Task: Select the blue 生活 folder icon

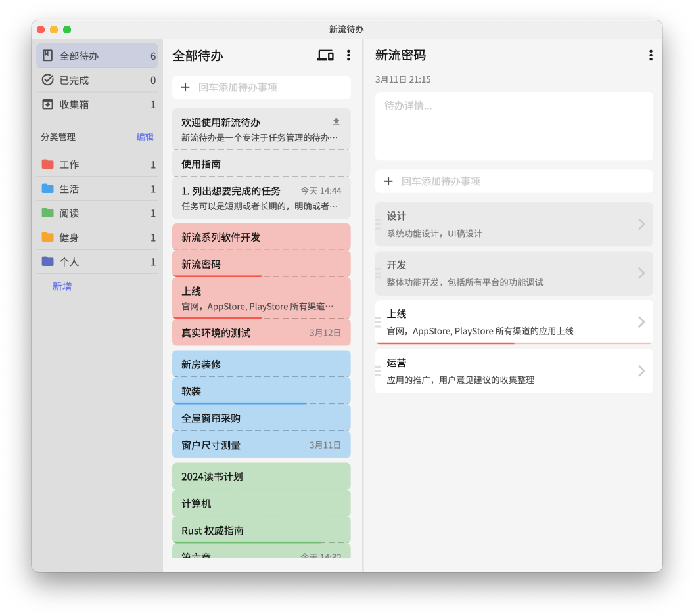Action: click(x=47, y=188)
